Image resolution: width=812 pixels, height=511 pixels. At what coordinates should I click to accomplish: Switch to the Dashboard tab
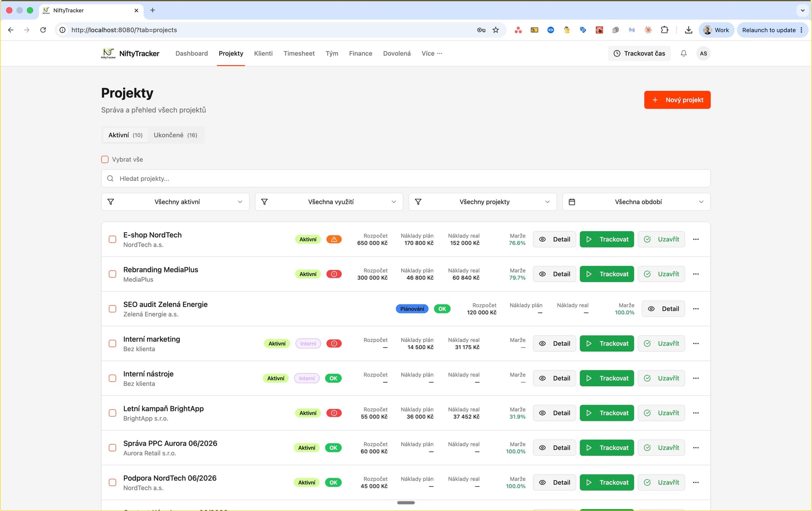(x=192, y=53)
